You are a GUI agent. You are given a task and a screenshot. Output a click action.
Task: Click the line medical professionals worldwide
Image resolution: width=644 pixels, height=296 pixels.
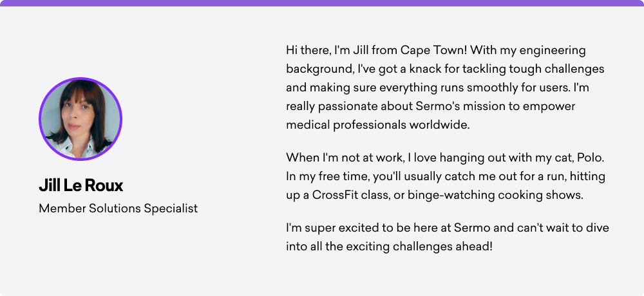pos(378,125)
